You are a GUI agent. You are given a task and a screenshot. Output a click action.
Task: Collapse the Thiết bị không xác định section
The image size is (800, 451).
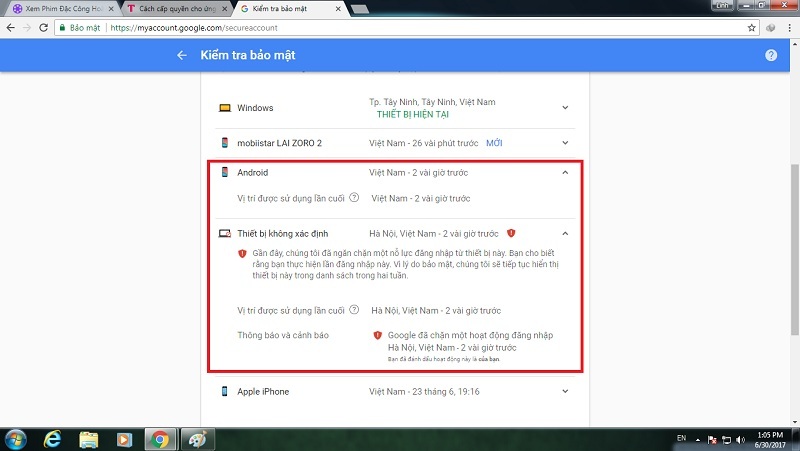565,233
